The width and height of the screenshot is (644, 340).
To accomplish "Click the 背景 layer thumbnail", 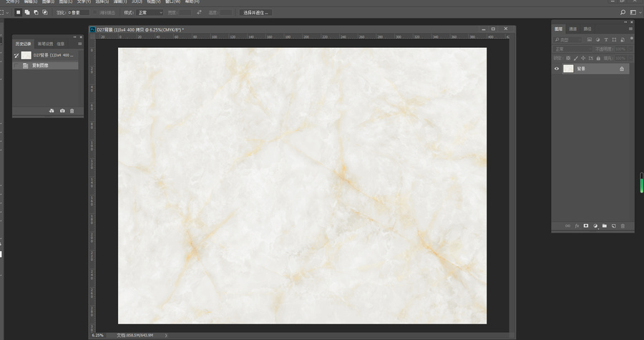I will point(568,69).
